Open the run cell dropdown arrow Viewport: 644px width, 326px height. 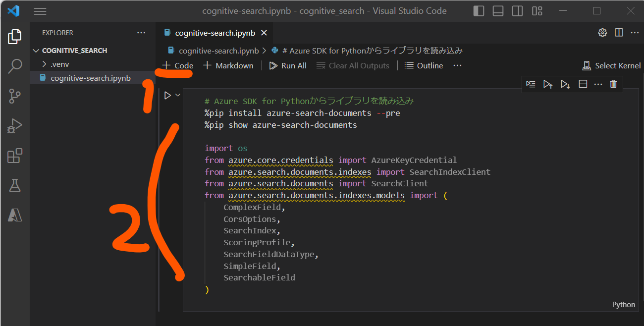click(178, 95)
